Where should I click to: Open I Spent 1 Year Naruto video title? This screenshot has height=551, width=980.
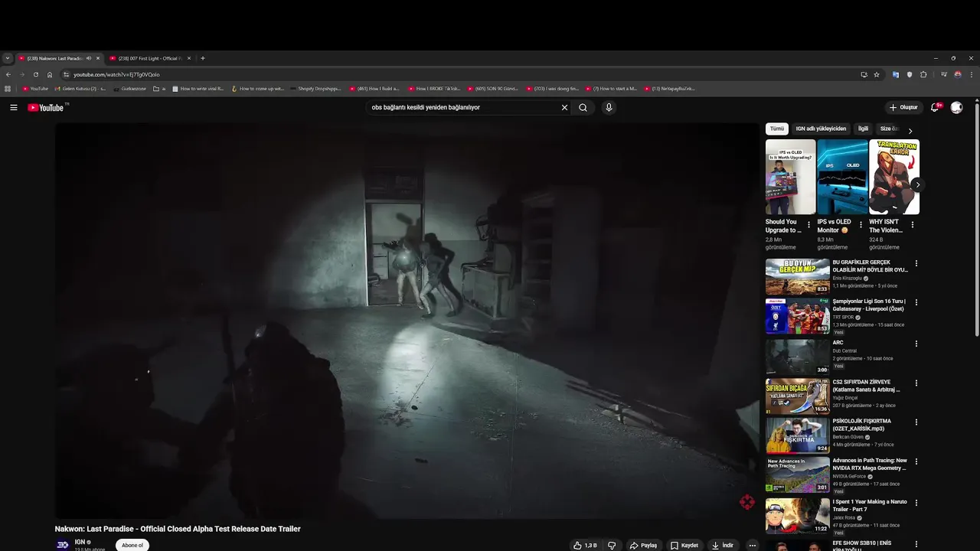870,505
